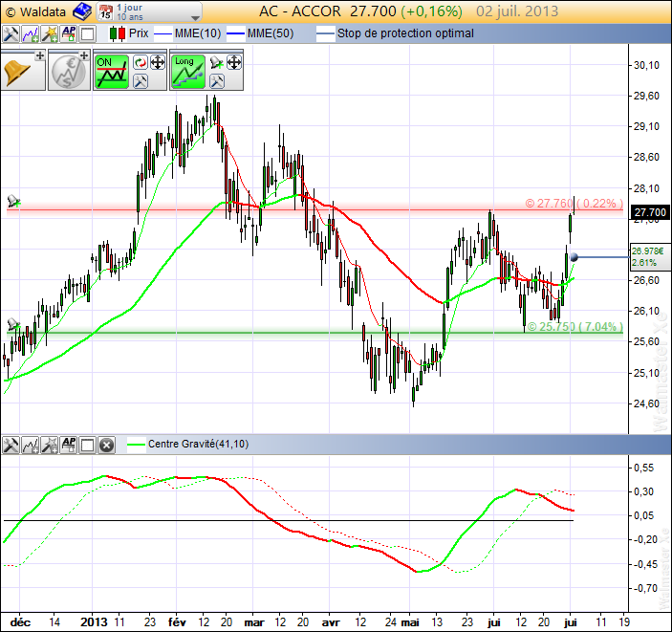Click the resistance label 27.760 (0.22%)

(x=574, y=203)
